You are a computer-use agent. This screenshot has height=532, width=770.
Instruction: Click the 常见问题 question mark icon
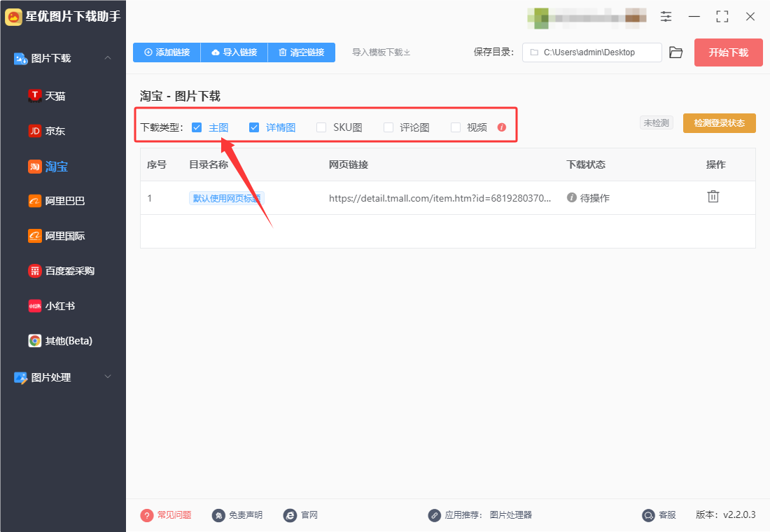(x=147, y=515)
